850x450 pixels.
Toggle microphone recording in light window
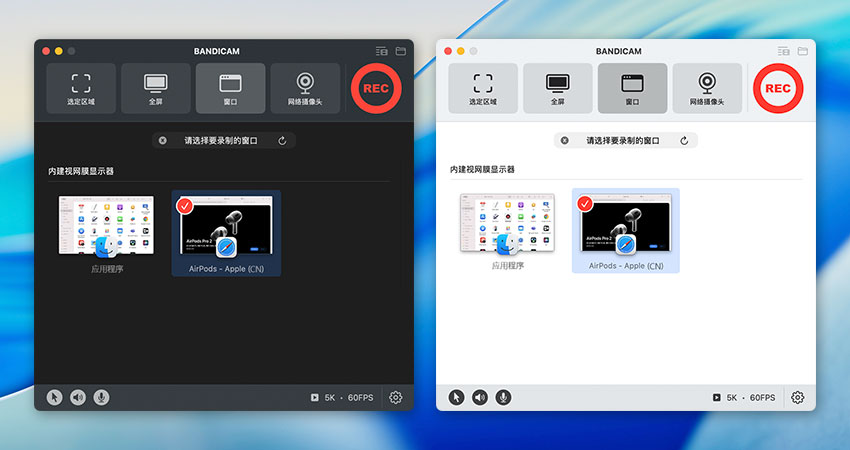coord(503,397)
